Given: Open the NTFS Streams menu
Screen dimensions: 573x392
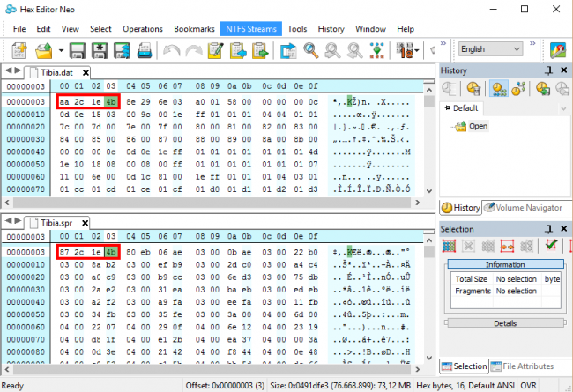Looking at the screenshot, I should [251, 29].
